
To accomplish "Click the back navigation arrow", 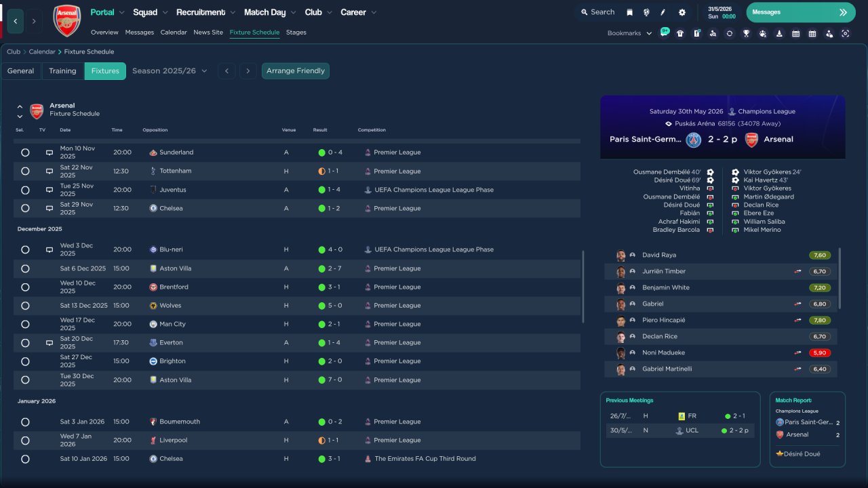I will point(16,21).
